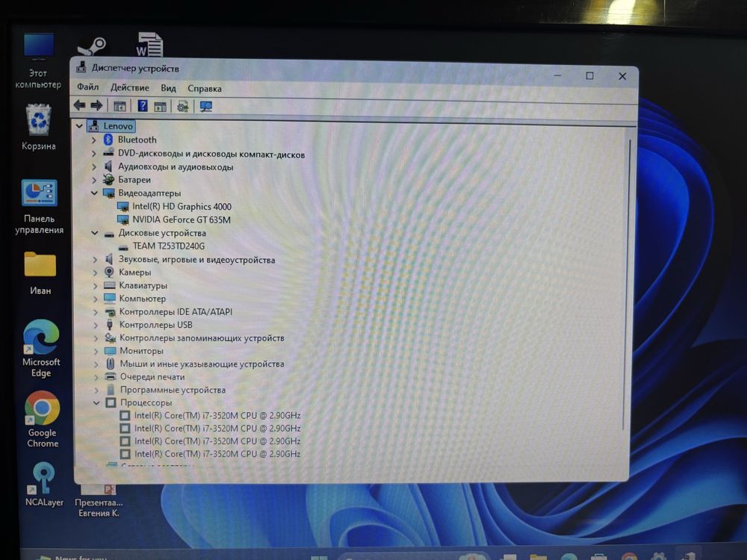Screen dimensions: 747x560
Task: Open the Иван folder on desktop
Action: pyautogui.click(x=40, y=273)
